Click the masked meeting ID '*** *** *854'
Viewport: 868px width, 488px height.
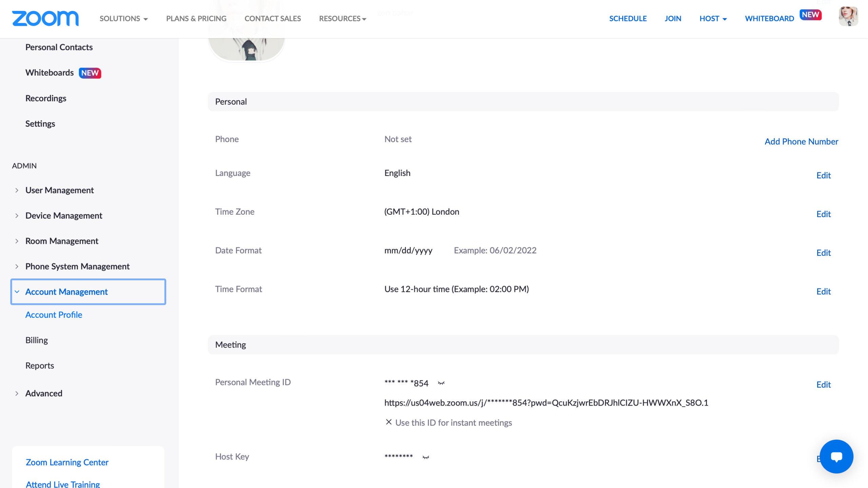point(406,383)
